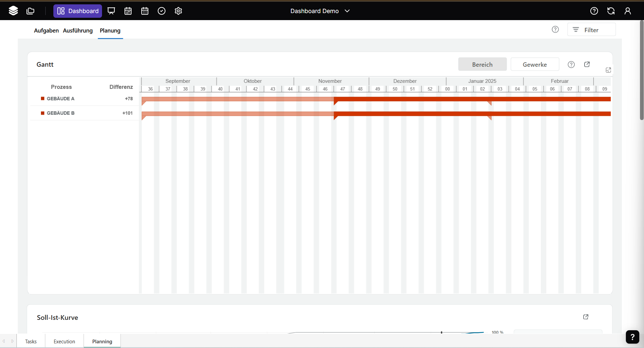Open the Filter panel
The width and height of the screenshot is (644, 348).
(x=591, y=30)
